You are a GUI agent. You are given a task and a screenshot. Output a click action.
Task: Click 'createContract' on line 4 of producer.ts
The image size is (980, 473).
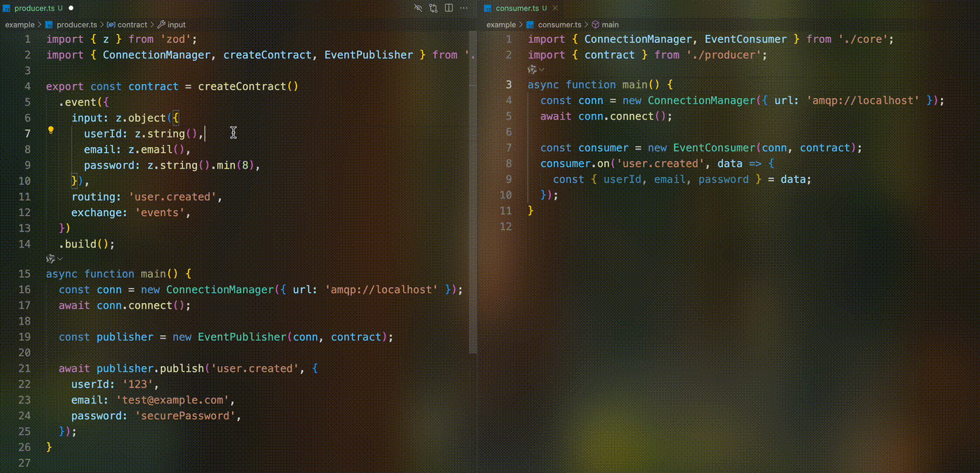242,86
